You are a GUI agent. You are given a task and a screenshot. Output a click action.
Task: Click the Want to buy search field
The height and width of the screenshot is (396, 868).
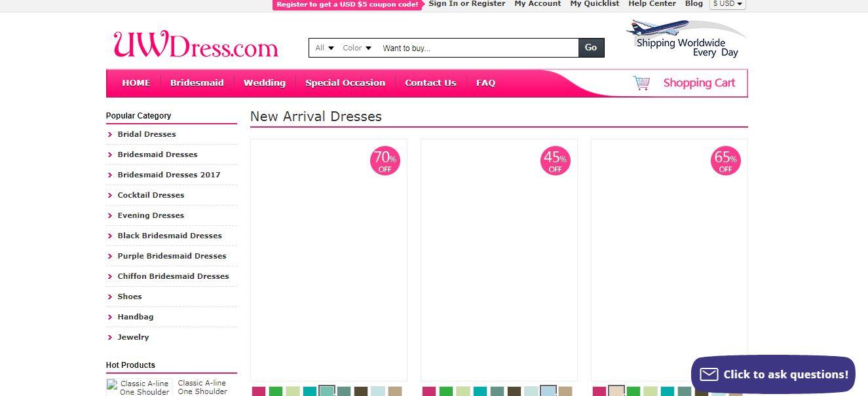(x=478, y=48)
